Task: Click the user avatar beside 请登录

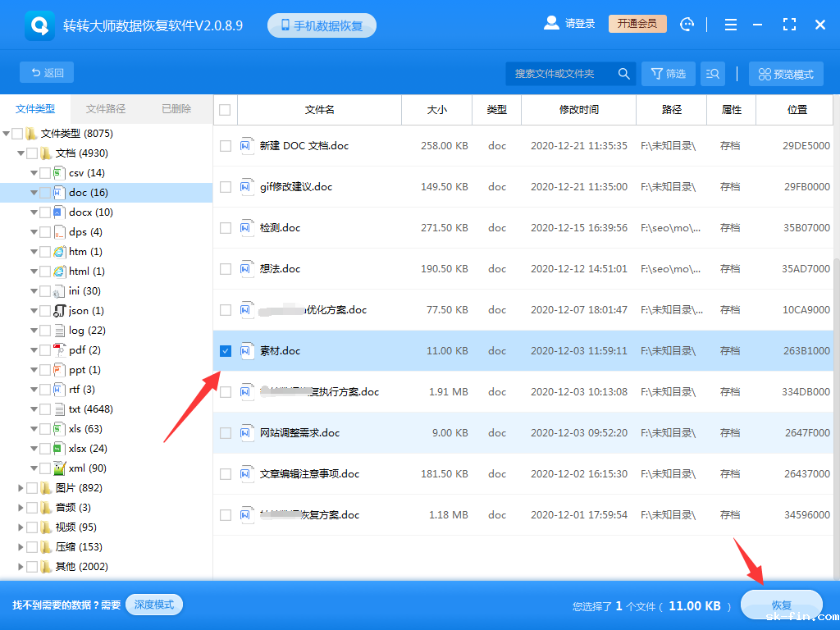Action: point(550,23)
